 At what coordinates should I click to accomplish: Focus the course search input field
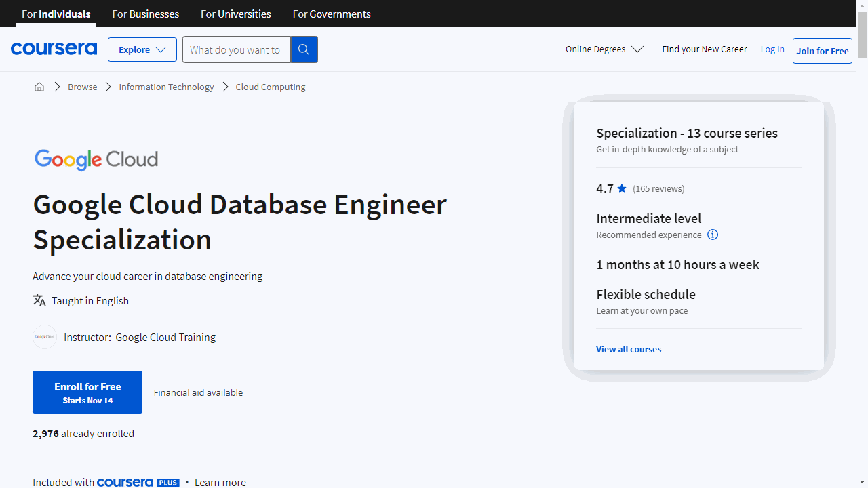click(x=236, y=49)
